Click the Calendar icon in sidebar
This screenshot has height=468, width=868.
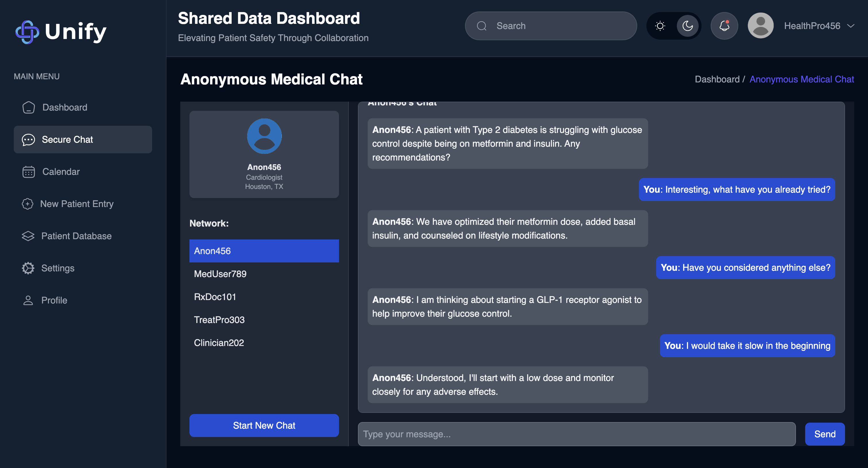29,172
